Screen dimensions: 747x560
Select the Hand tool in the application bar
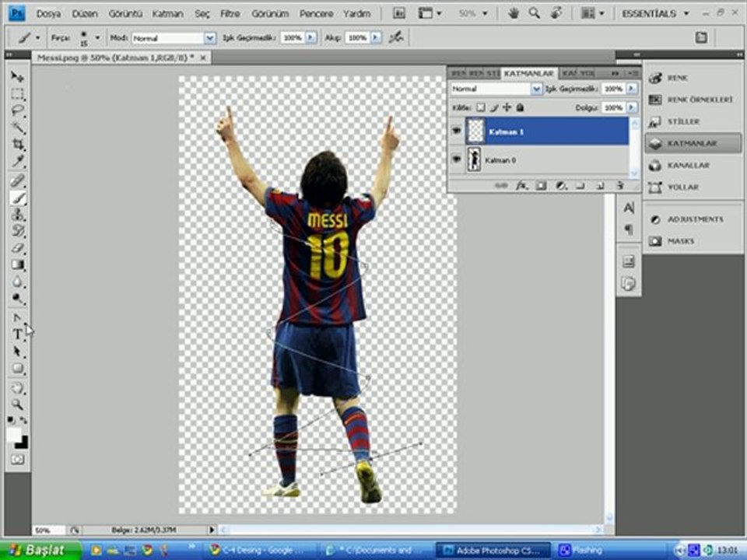coord(514,13)
